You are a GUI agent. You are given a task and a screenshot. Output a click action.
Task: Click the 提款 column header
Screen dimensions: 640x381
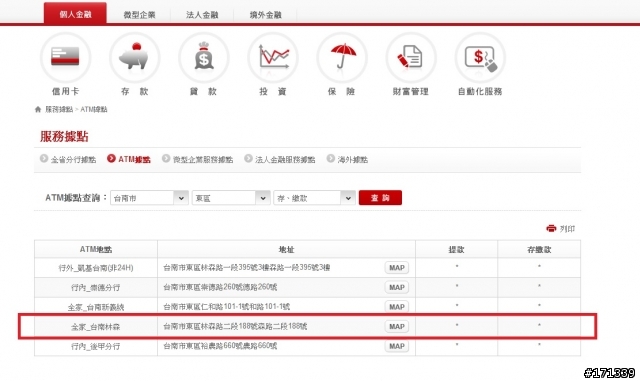click(456, 250)
